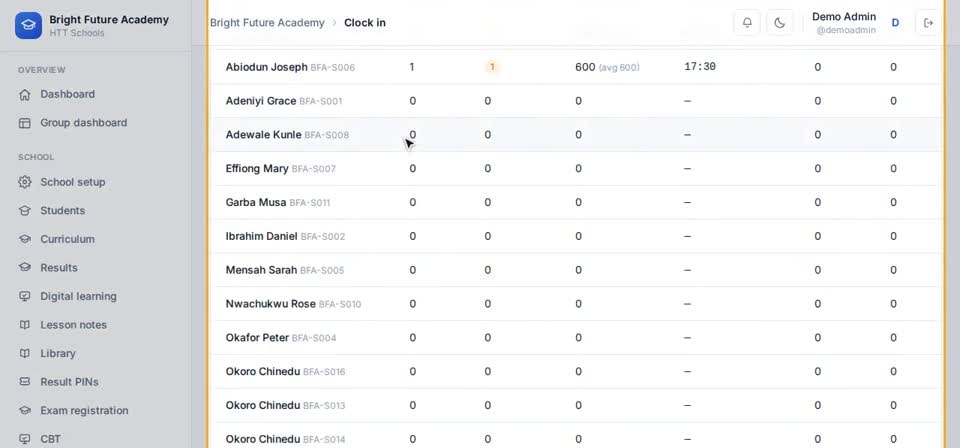Open Dashboard from the sidebar

pos(67,94)
